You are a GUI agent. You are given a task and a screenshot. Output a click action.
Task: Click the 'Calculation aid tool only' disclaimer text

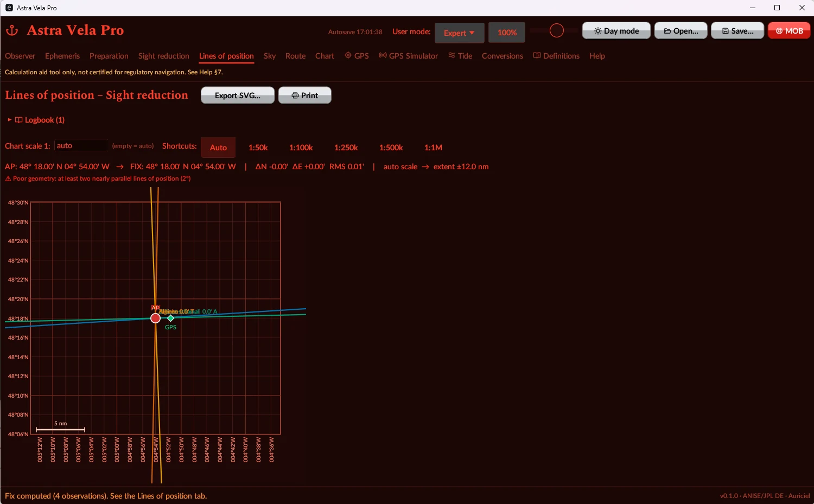[114, 72]
